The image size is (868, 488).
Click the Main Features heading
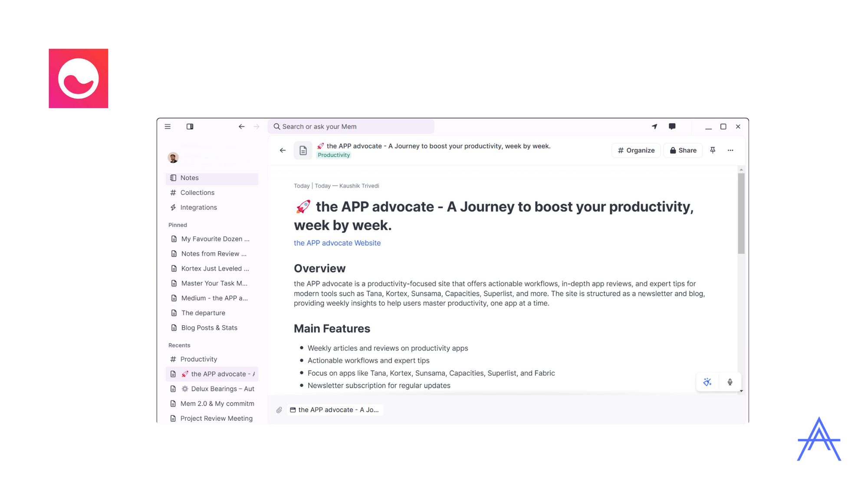pyautogui.click(x=332, y=329)
